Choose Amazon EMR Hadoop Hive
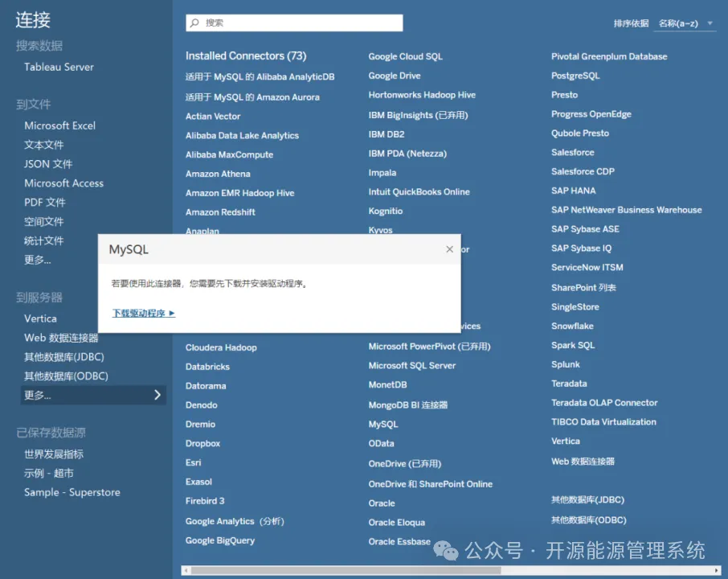Viewport: 728px width, 579px height. pos(240,193)
